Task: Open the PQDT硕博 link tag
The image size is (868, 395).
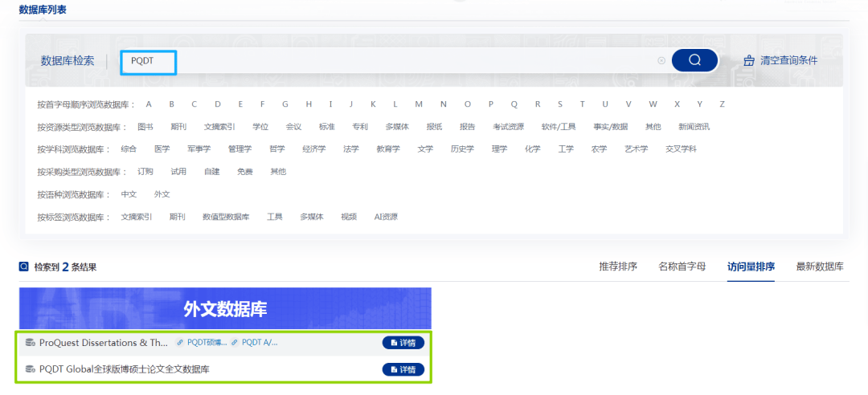Action: coord(202,343)
